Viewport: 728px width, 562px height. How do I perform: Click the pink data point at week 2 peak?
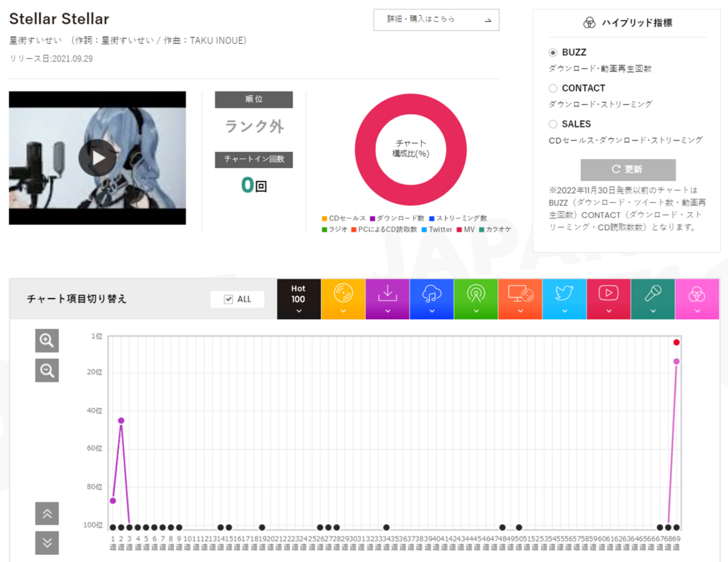click(x=121, y=420)
